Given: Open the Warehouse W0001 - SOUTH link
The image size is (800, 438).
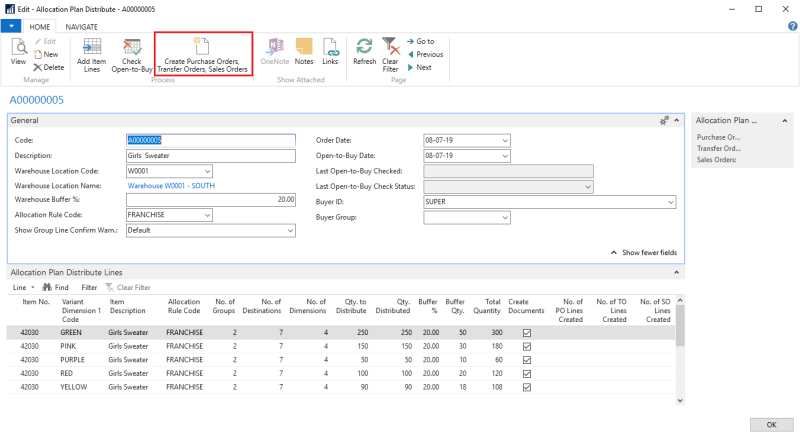Looking at the screenshot, I should (170, 185).
